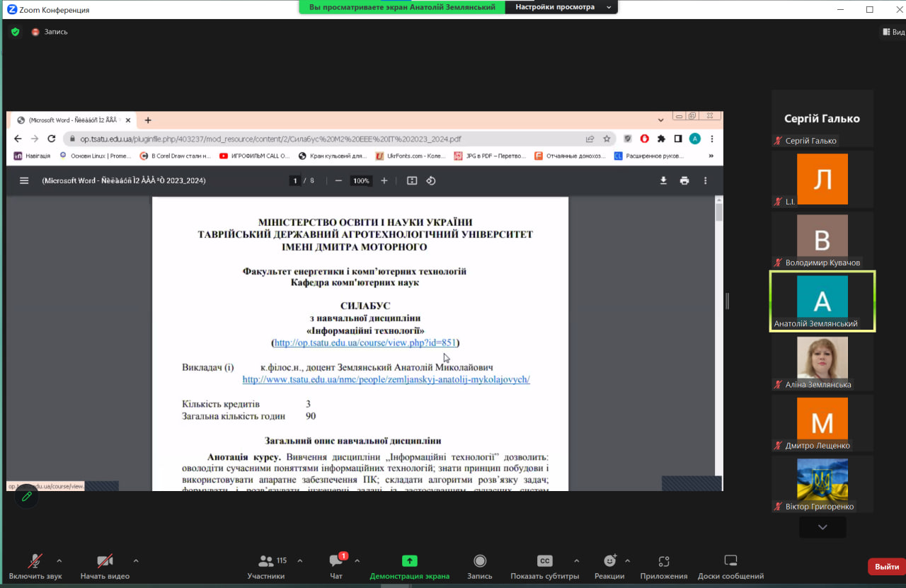The image size is (906, 588).
Task: Open the PDF viewer sidebar hamburger menu
Action: coord(24,180)
